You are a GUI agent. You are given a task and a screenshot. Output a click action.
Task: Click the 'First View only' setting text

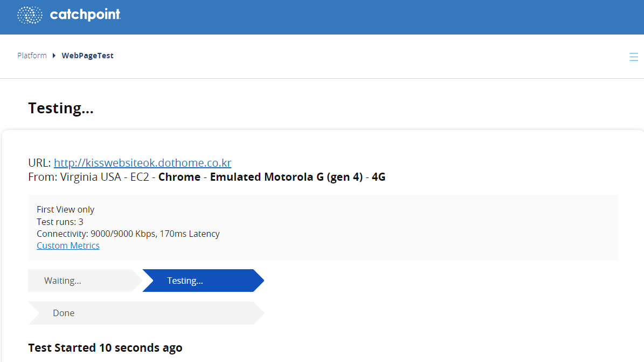tap(65, 209)
